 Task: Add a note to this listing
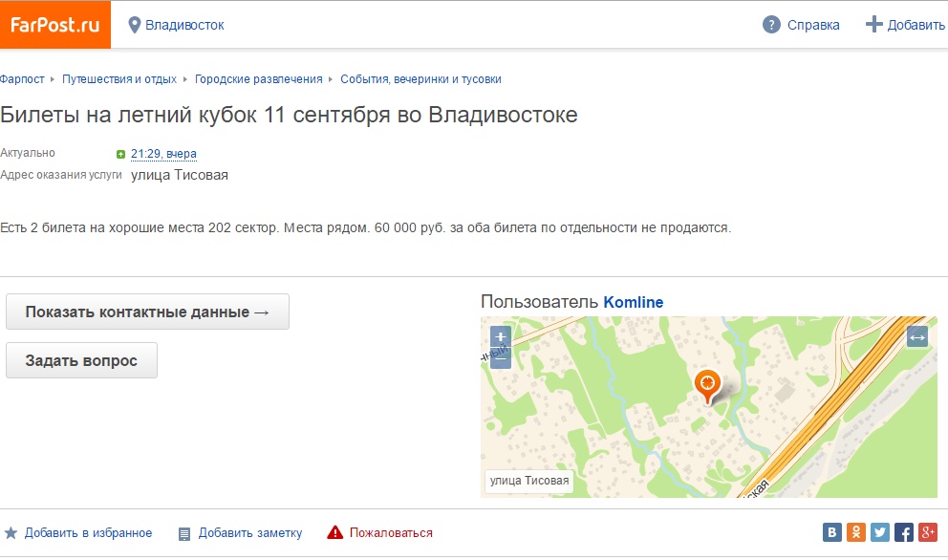[x=240, y=533]
